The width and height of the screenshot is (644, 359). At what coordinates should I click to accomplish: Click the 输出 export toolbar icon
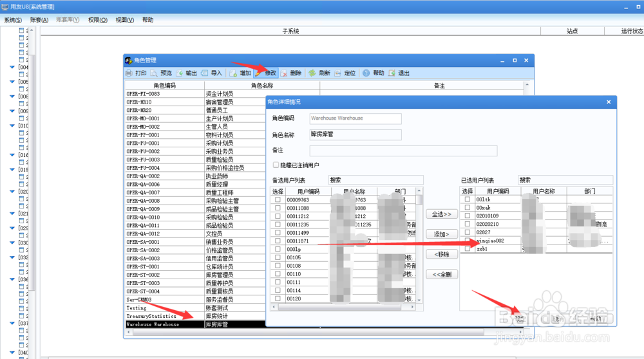pyautogui.click(x=180, y=73)
